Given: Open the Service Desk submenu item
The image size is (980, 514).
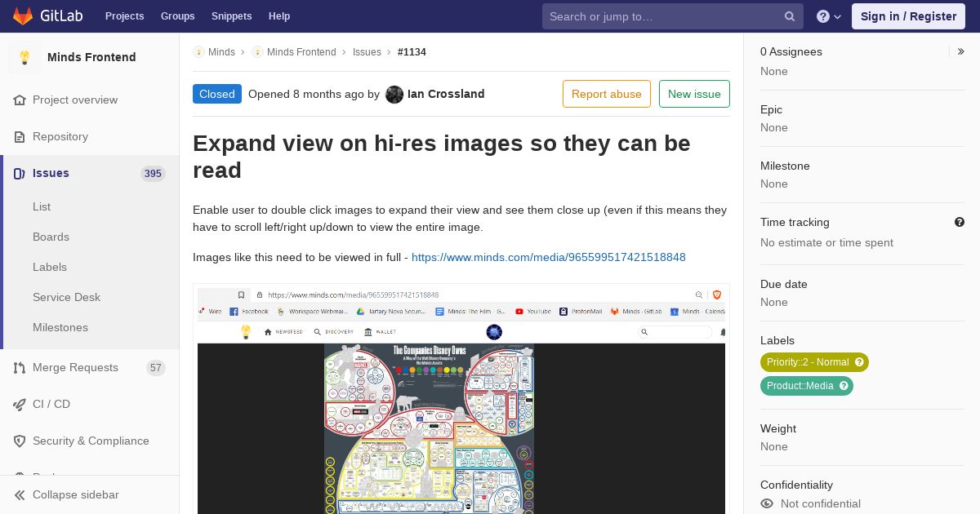Looking at the screenshot, I should point(66,297).
